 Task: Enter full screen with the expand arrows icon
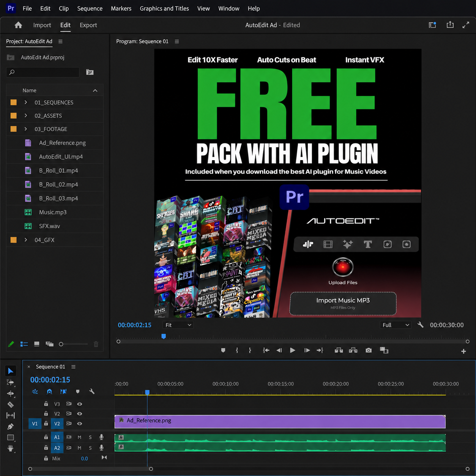(466, 25)
